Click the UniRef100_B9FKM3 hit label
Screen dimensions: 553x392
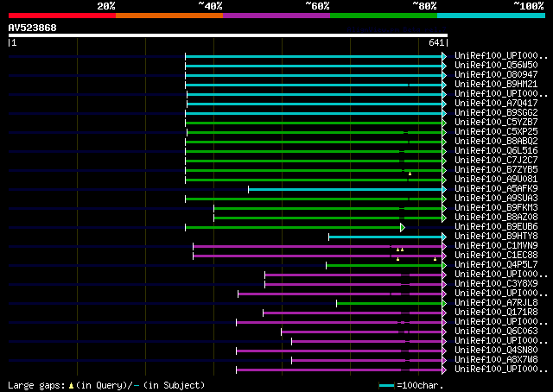point(496,208)
